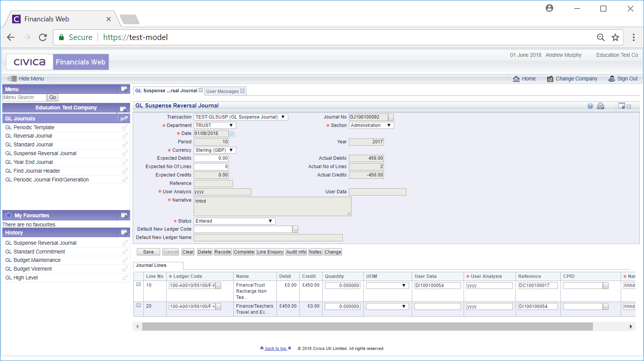
Task: Reload the page with browser refresh icon
Action: 43,37
